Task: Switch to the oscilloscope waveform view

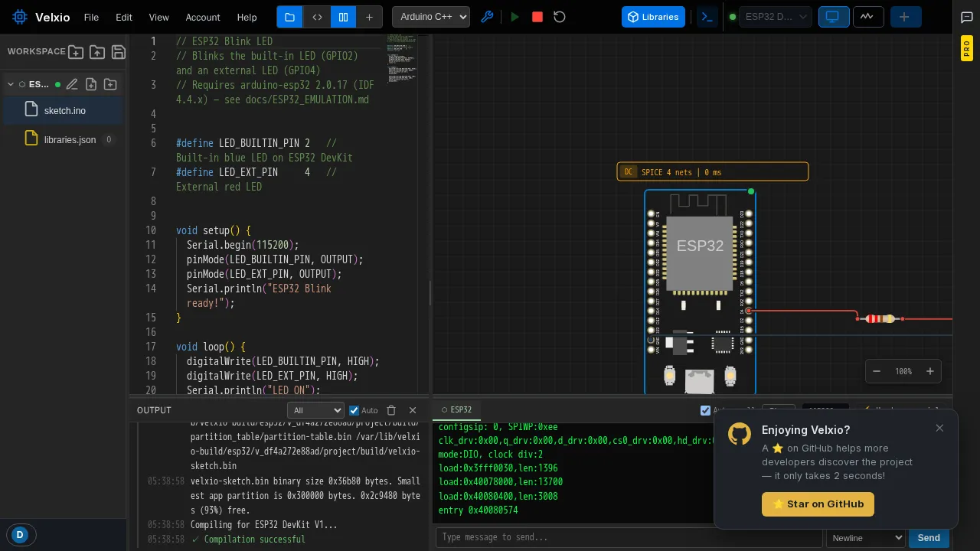Action: (867, 17)
